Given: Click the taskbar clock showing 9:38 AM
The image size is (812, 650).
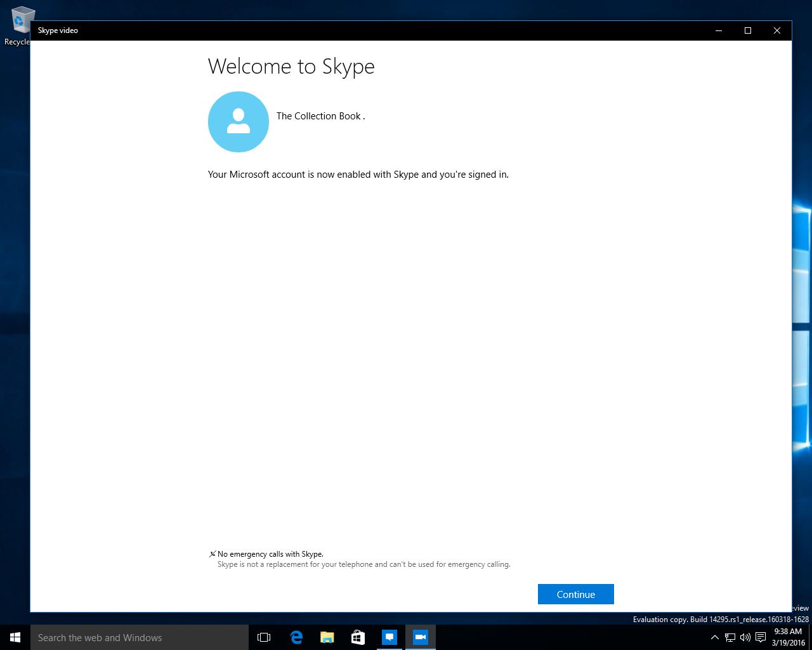Looking at the screenshot, I should pos(787,637).
